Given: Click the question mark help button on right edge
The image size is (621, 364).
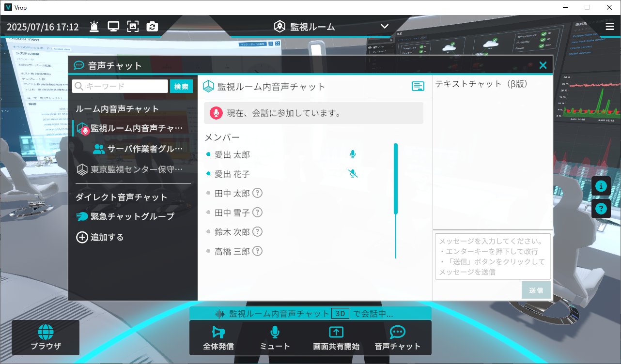Looking at the screenshot, I should coord(601,209).
